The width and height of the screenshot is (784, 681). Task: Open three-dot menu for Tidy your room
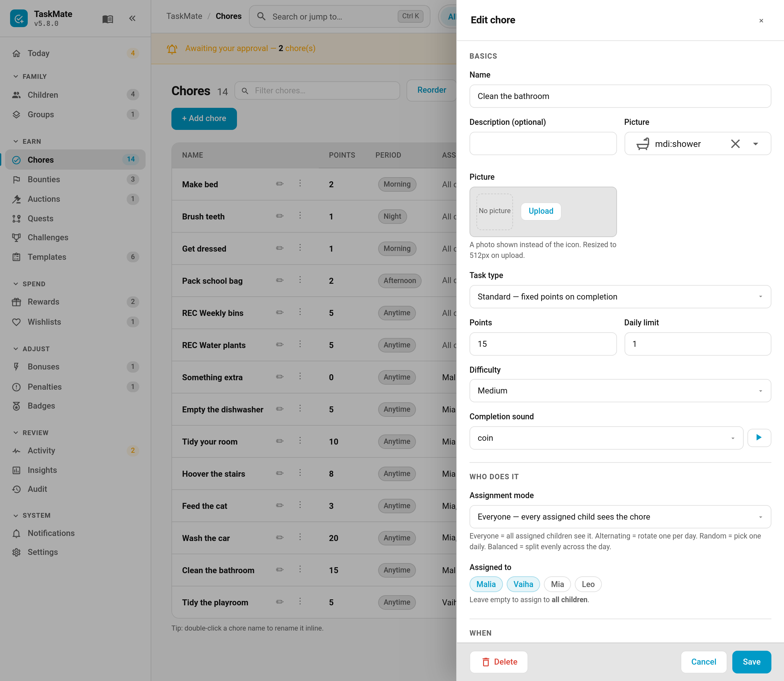click(300, 441)
